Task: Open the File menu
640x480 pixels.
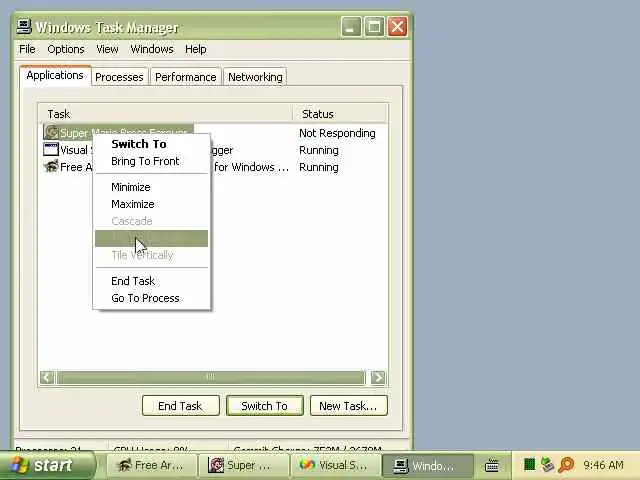Action: point(27,49)
